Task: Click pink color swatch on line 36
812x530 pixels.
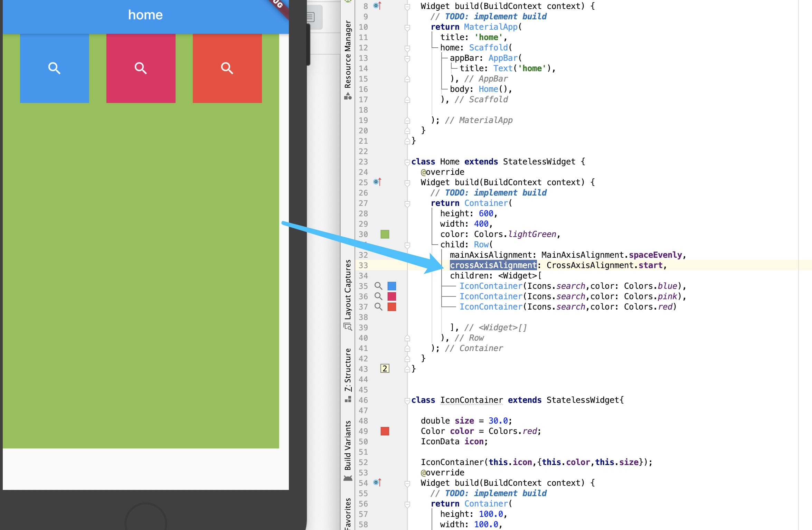Action: (391, 296)
